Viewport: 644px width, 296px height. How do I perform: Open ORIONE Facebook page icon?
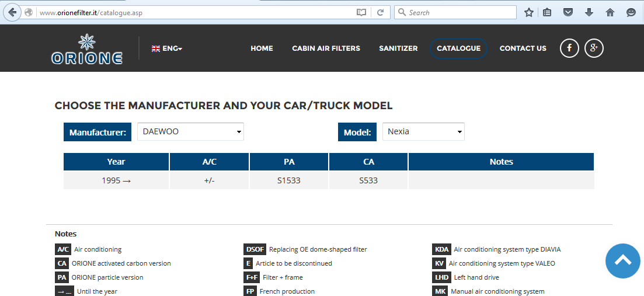tap(569, 48)
